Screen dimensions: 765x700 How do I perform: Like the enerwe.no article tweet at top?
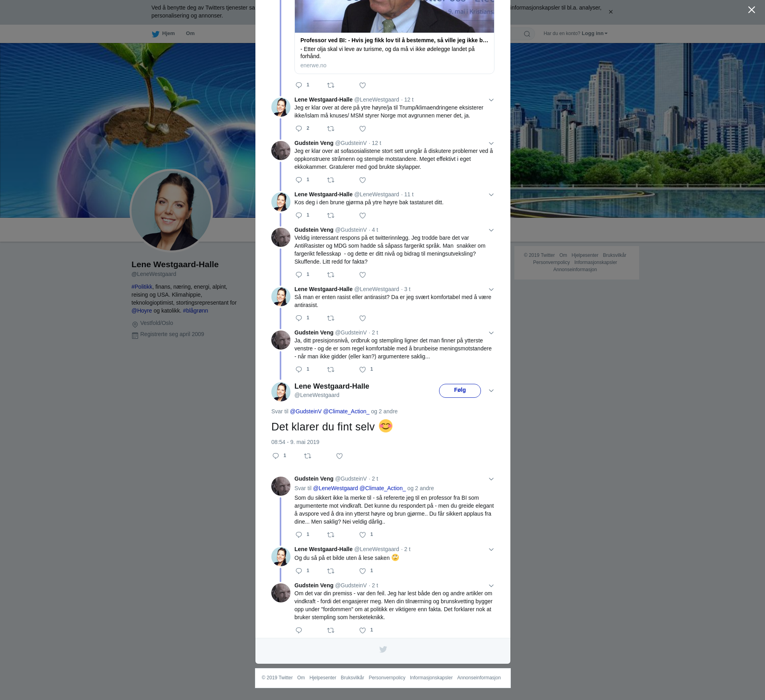(363, 85)
